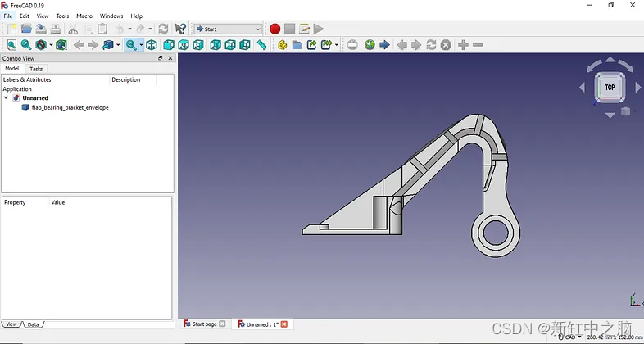
Task: Save the active document
Action: 41,29
